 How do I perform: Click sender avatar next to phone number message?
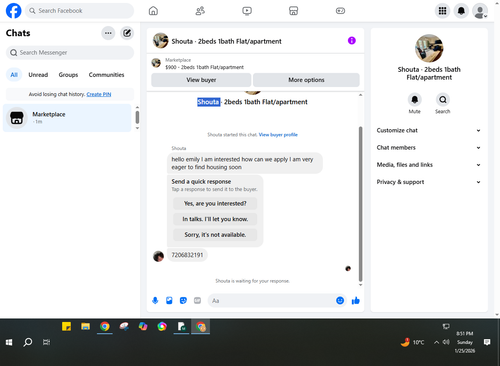(x=158, y=256)
